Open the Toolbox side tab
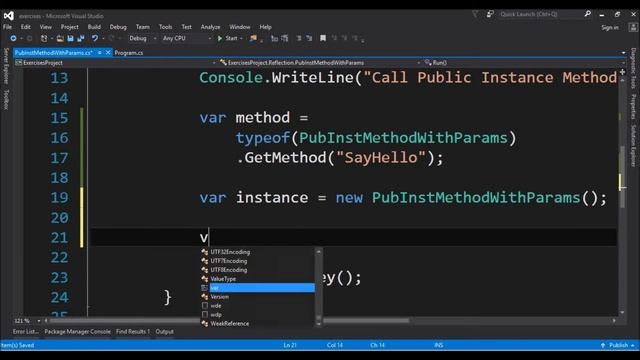 6,100
